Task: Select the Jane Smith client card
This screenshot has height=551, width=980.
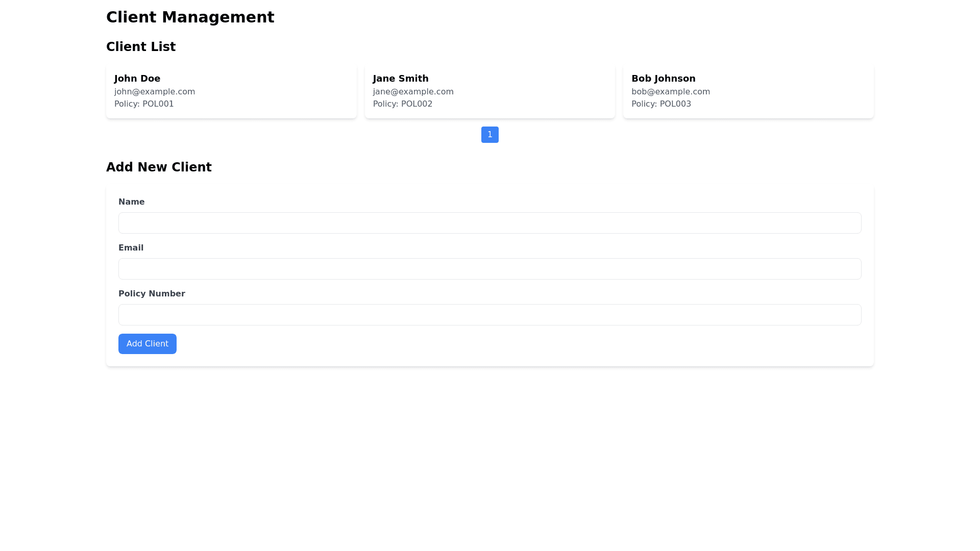Action: [x=489, y=90]
